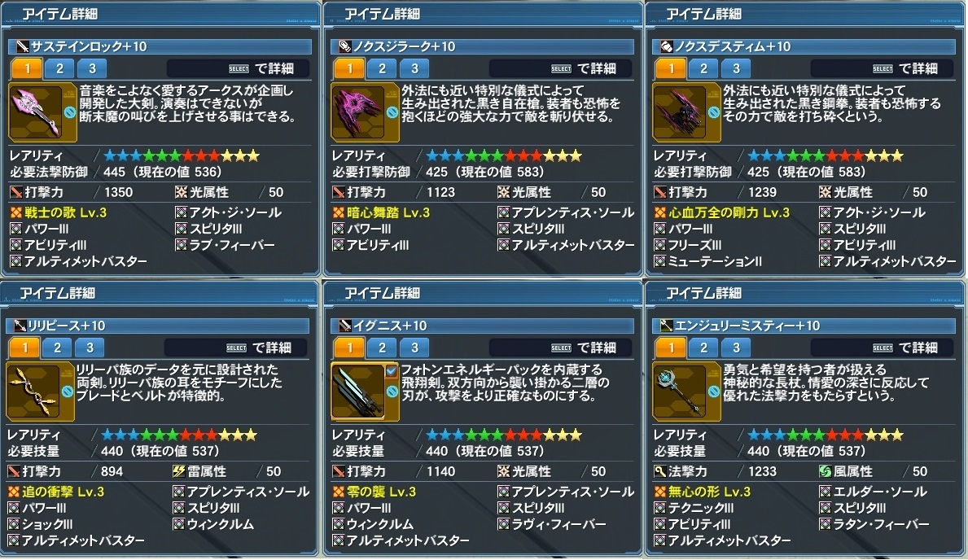Click the 風属性 wind element icon
The width and height of the screenshot is (968, 560).
[x=826, y=472]
